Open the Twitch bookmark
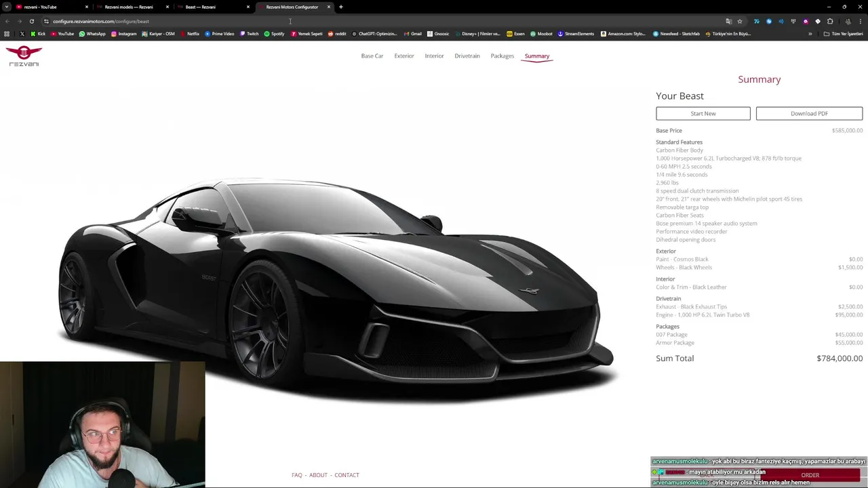The height and width of the screenshot is (488, 868). (249, 34)
